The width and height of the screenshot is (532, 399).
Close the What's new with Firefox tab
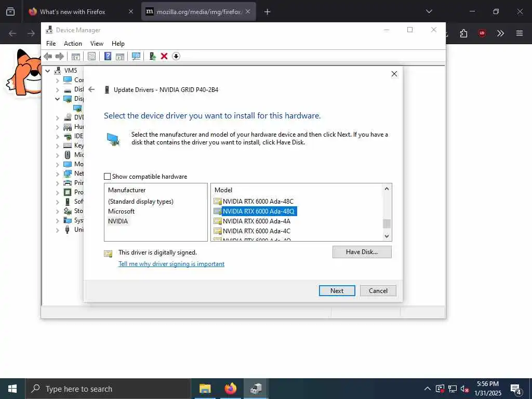click(130, 11)
